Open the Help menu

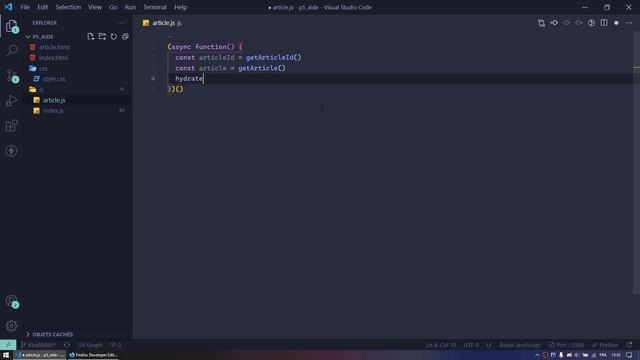[x=180, y=7]
